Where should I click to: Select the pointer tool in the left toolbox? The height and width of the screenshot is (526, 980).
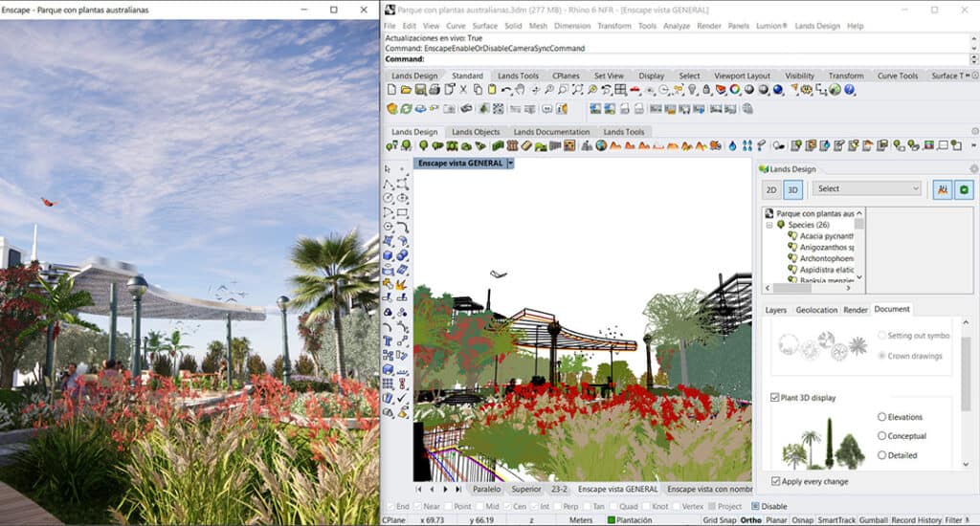point(388,169)
